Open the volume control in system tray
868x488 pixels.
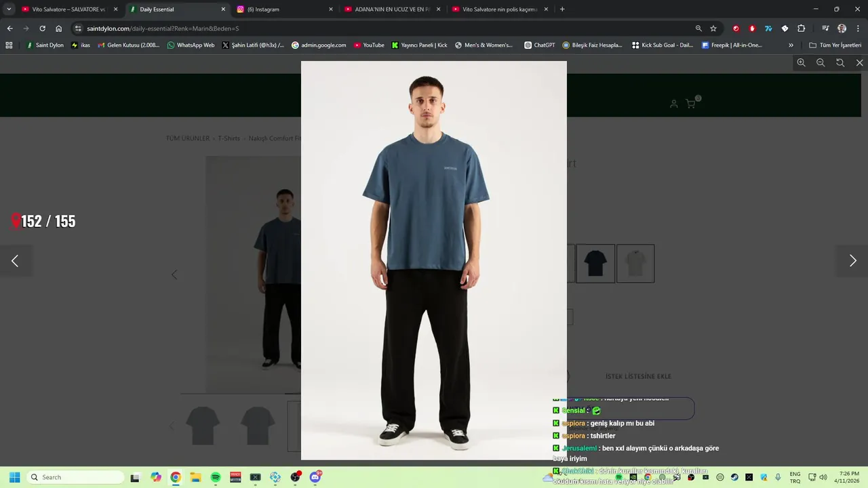(823, 477)
